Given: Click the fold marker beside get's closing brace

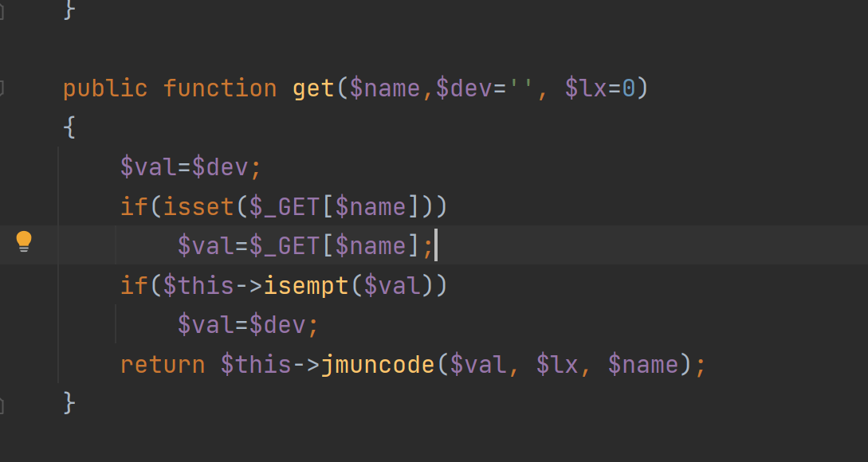Looking at the screenshot, I should [2, 406].
